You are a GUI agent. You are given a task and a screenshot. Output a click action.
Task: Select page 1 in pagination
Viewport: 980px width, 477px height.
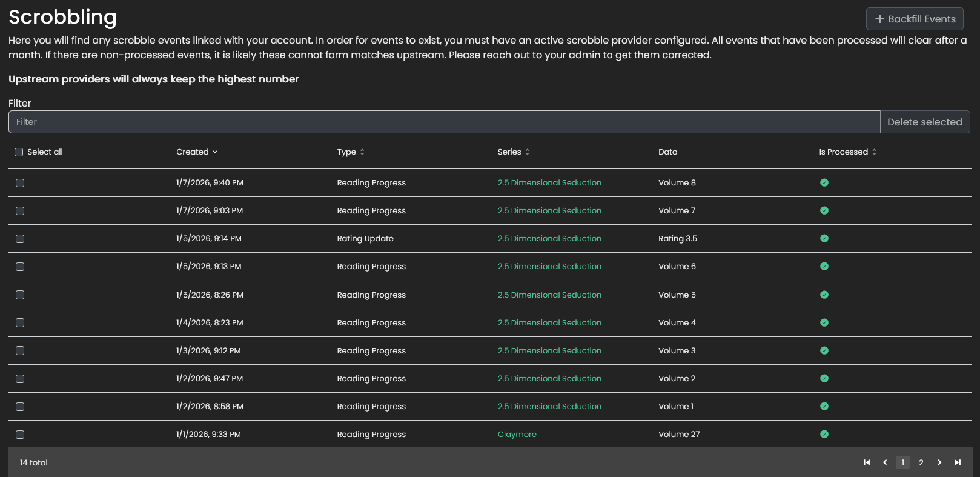click(x=903, y=462)
